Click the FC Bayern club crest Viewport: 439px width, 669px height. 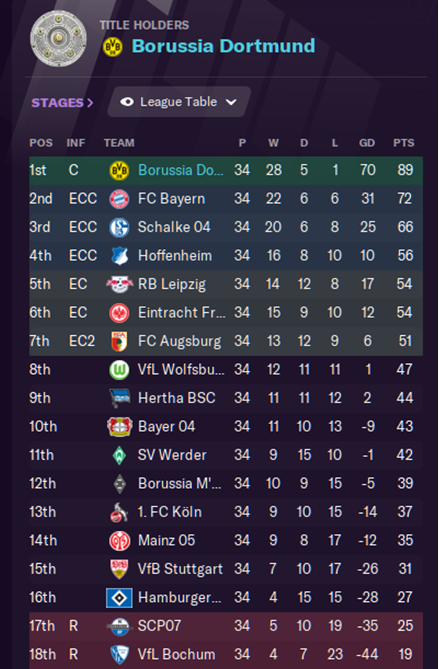click(119, 199)
